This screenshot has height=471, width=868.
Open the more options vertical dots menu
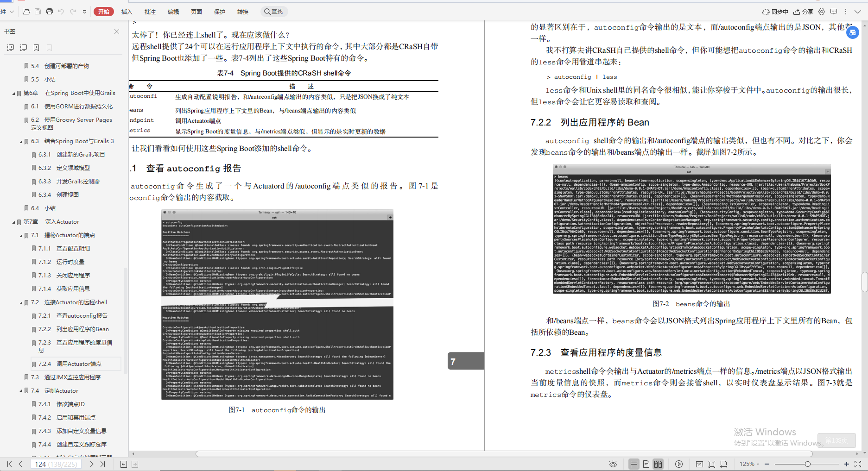846,12
